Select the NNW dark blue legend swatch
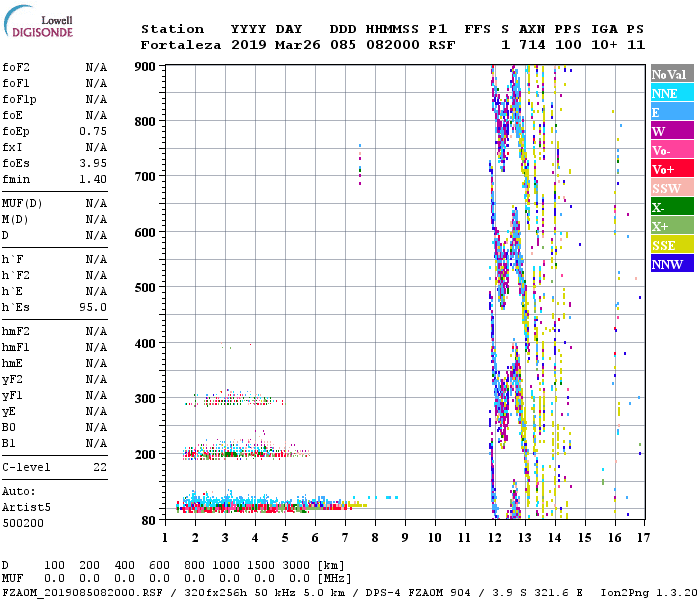Viewport: 700px width, 600px height. click(x=672, y=264)
